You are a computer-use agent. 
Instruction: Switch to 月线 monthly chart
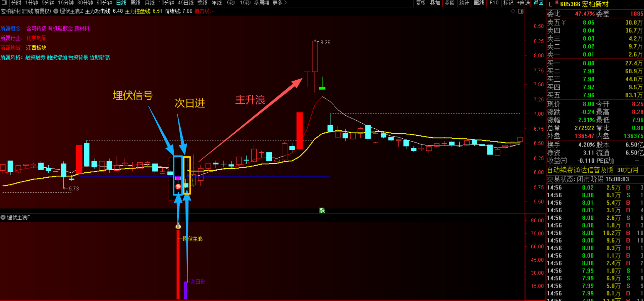tap(150, 3)
